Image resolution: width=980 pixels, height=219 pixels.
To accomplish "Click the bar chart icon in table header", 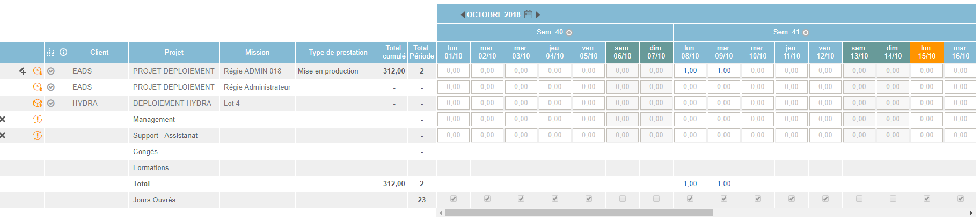I will [x=51, y=52].
